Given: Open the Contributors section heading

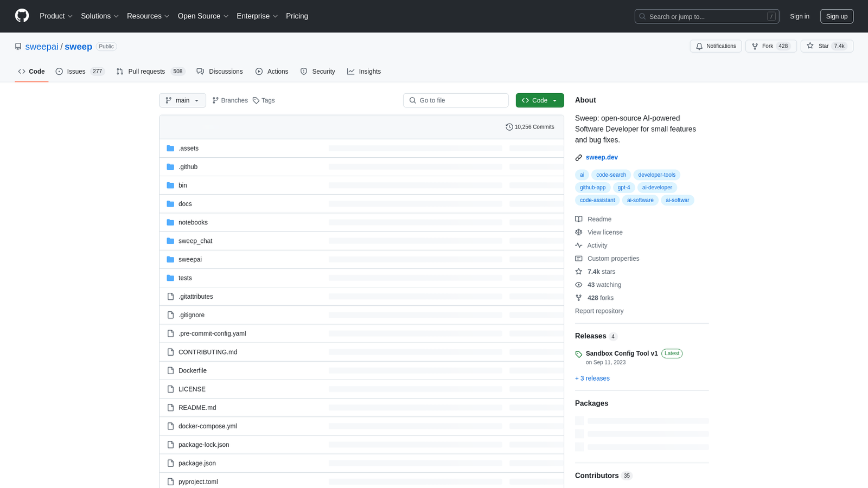Looking at the screenshot, I should pos(597,476).
